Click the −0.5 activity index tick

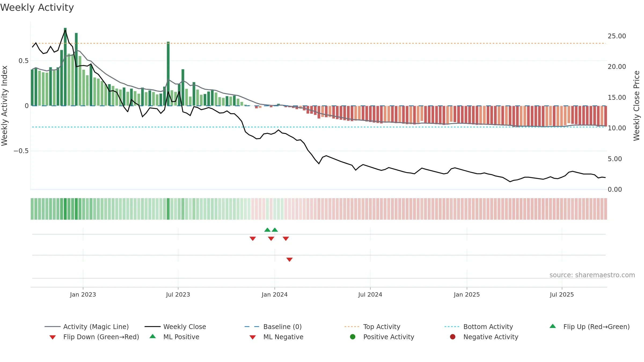21,151
